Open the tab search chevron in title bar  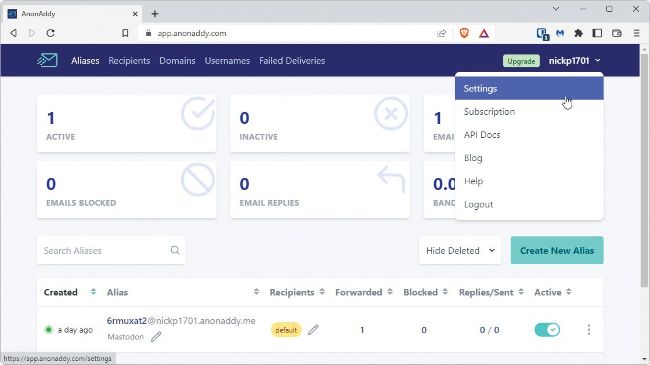click(556, 9)
